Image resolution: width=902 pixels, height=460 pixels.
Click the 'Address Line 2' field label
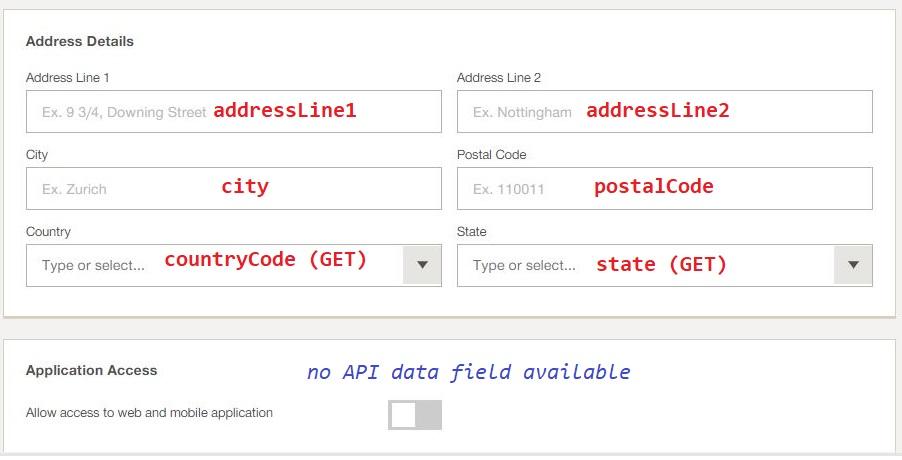click(x=499, y=78)
